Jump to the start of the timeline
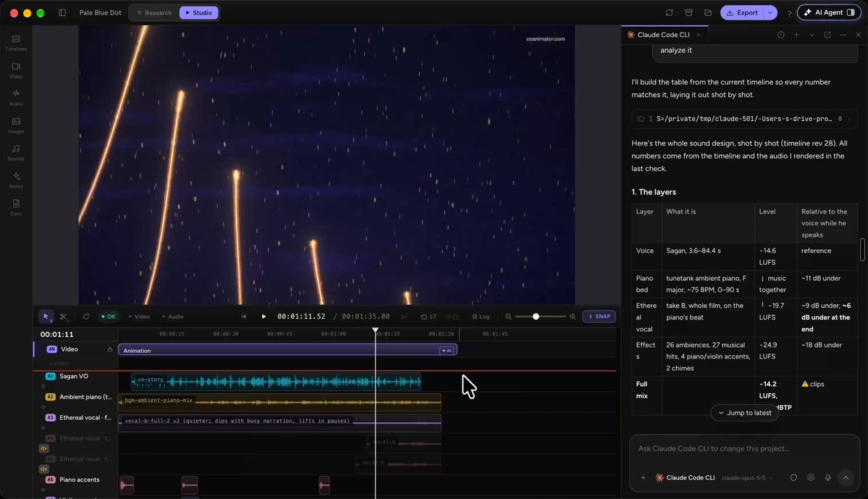 coord(243,316)
